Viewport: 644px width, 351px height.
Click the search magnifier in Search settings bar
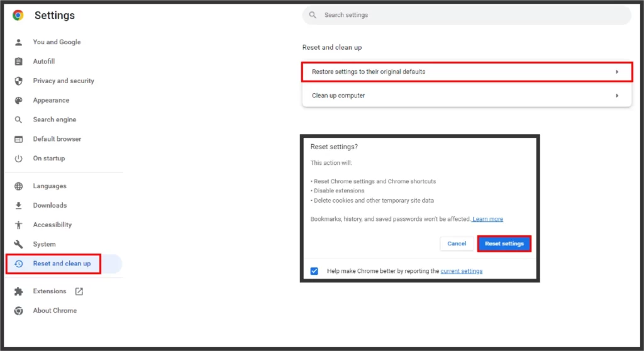[x=313, y=15]
